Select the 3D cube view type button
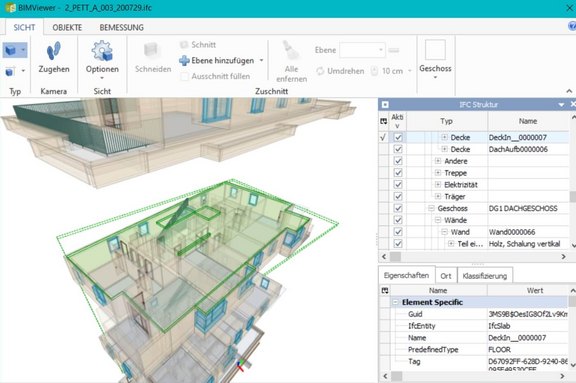Viewport: 576px width, 383px height. [x=10, y=50]
